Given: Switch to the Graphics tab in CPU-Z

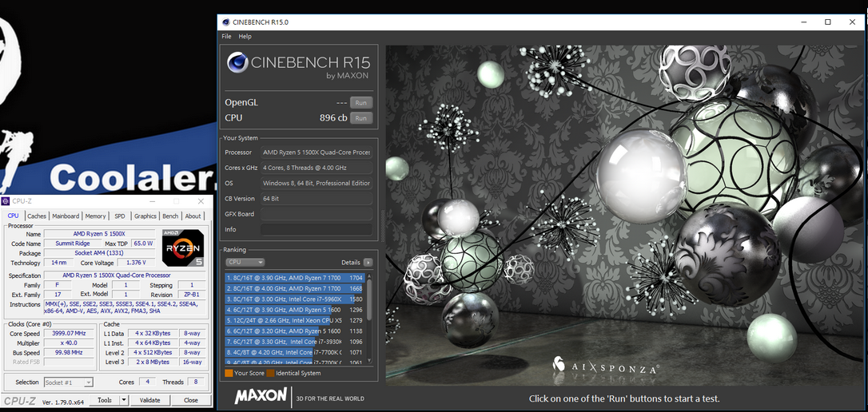Looking at the screenshot, I should coord(145,216).
